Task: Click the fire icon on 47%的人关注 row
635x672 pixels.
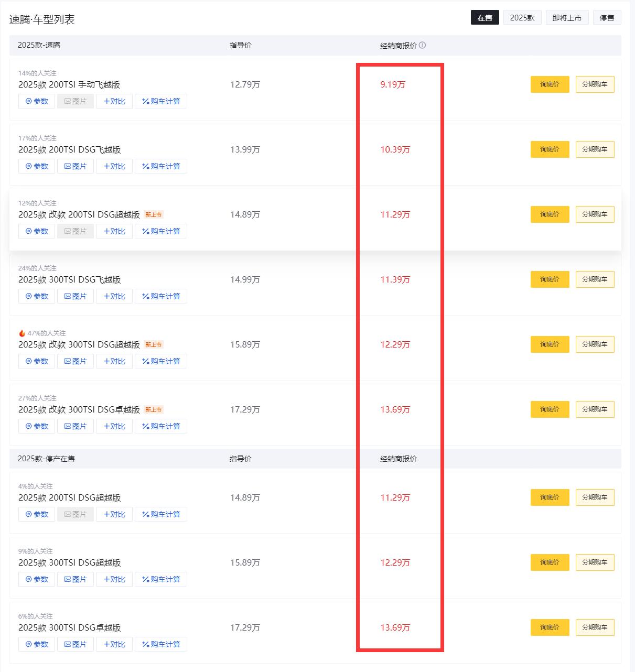Action: click(x=20, y=333)
